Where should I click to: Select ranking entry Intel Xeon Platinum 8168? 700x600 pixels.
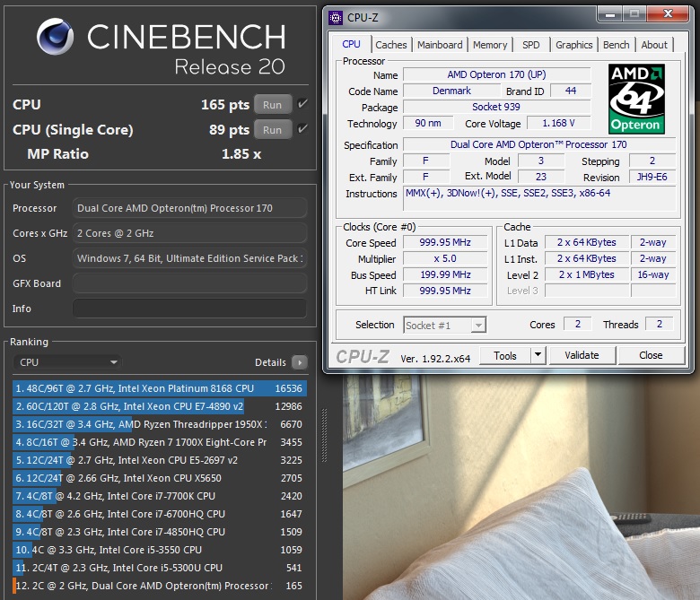(x=160, y=388)
